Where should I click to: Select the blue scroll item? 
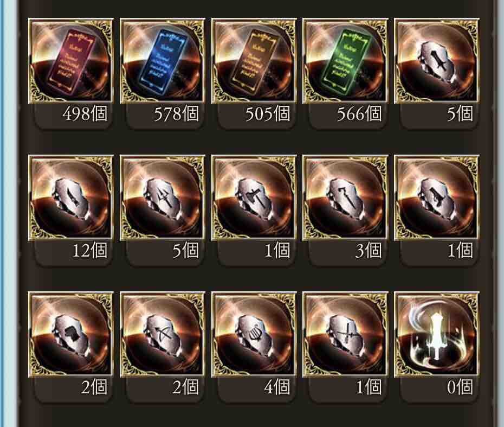pyautogui.click(x=163, y=61)
